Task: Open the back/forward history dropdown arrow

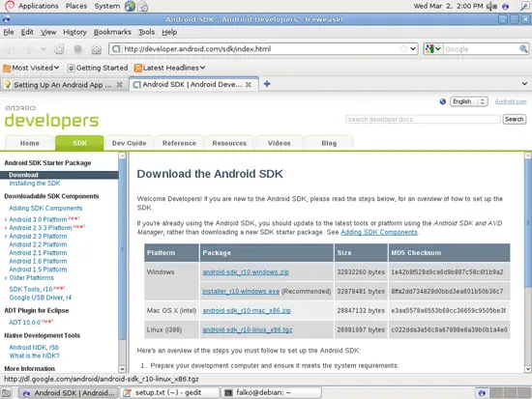Action: point(44,49)
